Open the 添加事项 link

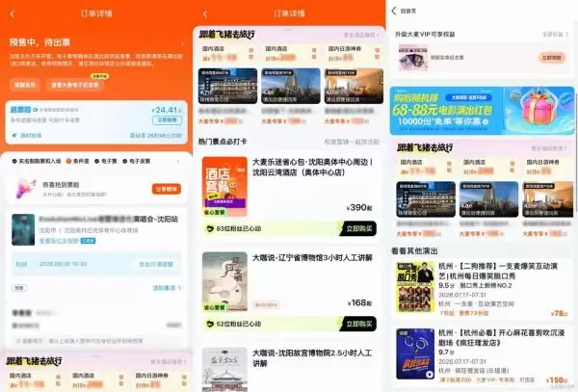[167, 288]
